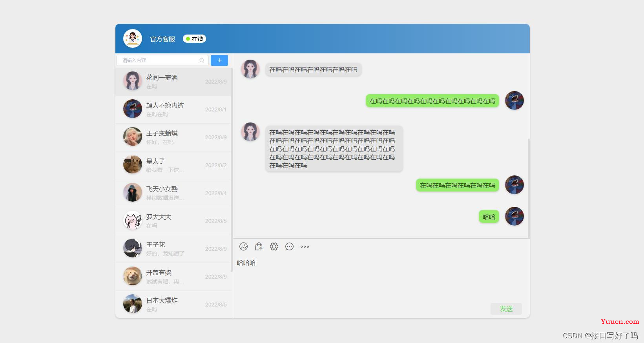This screenshot has height=343, width=644.
Task: Open the chat with 皇太子
Action: [x=173, y=165]
